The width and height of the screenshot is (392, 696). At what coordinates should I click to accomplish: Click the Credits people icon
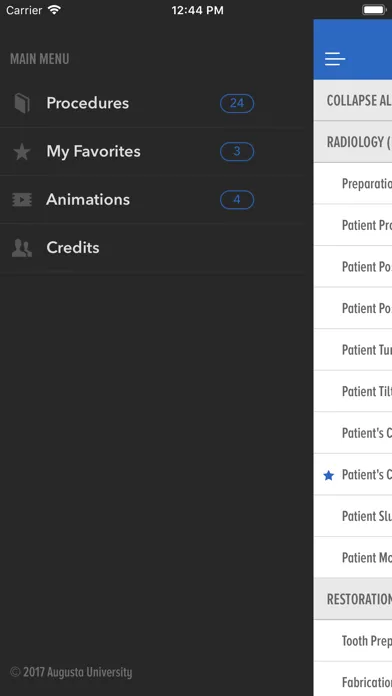[x=22, y=248]
